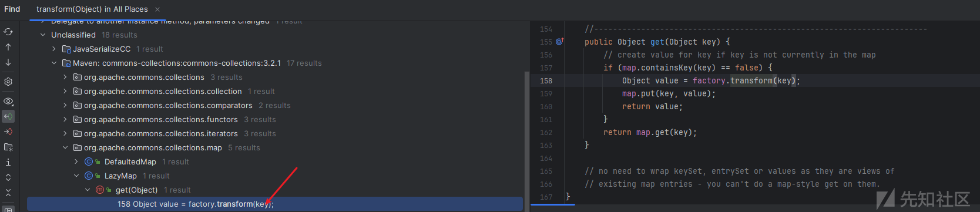980x212 pixels.
Task: Collapse the Unclassified results group
Action: pyautogui.click(x=43, y=35)
